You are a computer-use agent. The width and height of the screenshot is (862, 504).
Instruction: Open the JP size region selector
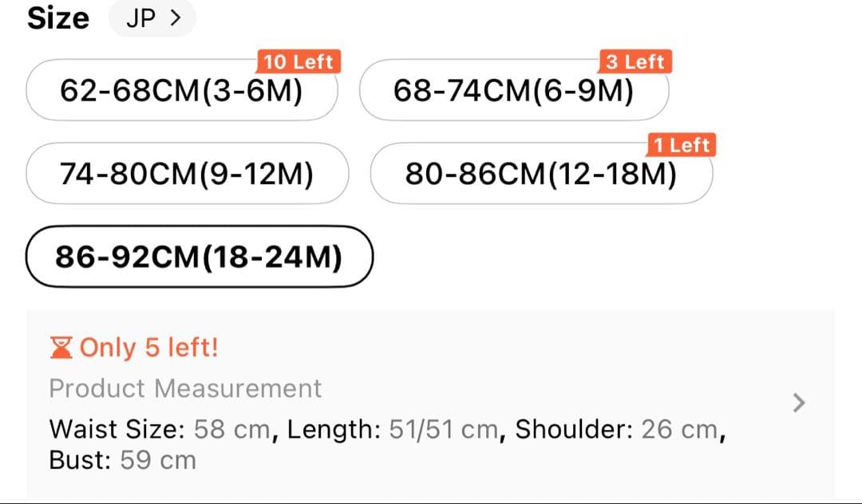click(x=152, y=18)
